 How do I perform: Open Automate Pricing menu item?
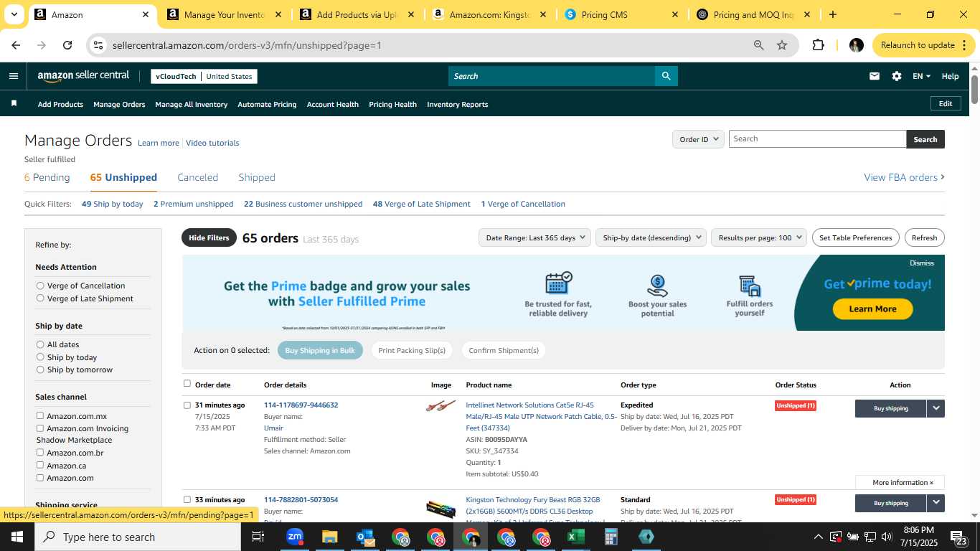267,105
